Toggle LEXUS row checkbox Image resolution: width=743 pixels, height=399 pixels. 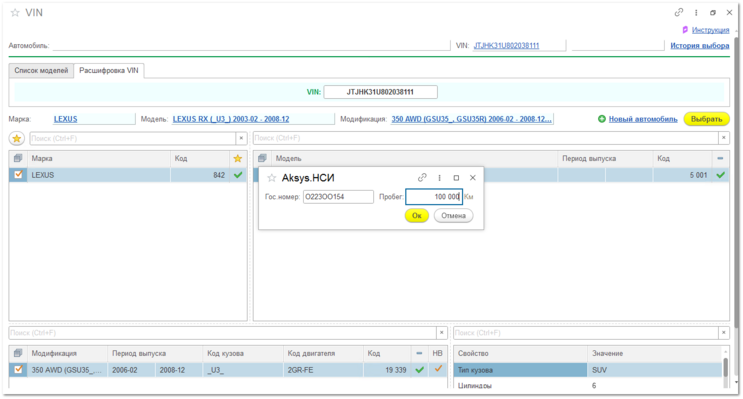[18, 174]
